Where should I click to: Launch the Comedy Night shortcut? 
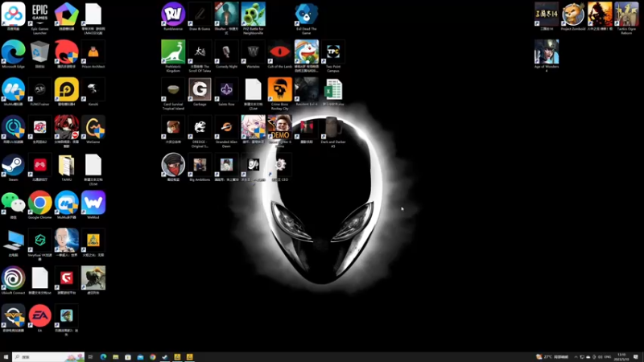click(x=226, y=55)
